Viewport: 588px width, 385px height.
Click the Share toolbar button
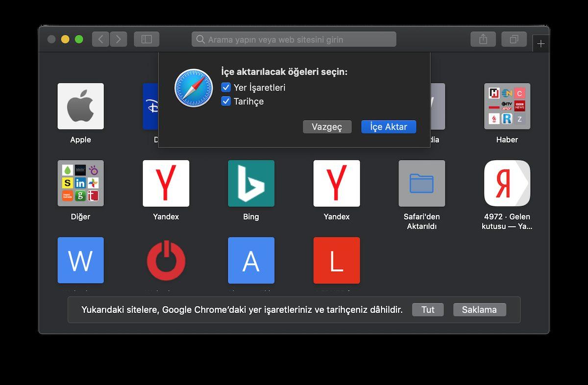(x=483, y=39)
